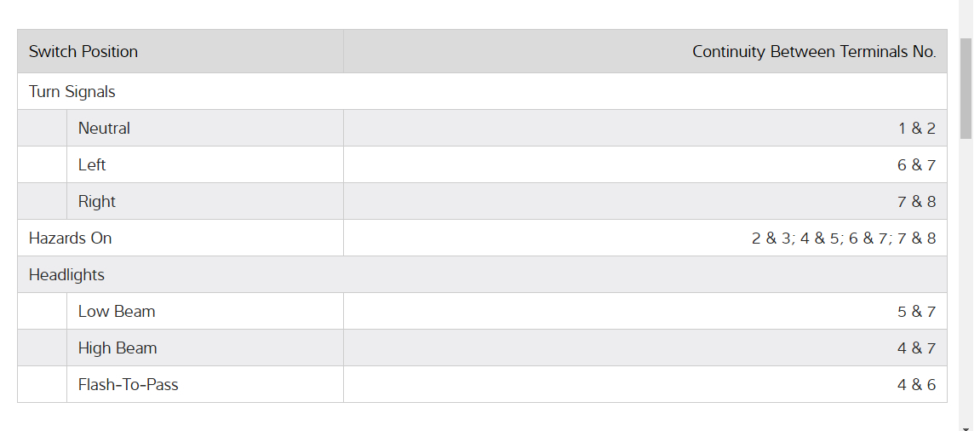Click the Hazards On terminals list value
Viewport: 980px width, 431px height.
[843, 238]
